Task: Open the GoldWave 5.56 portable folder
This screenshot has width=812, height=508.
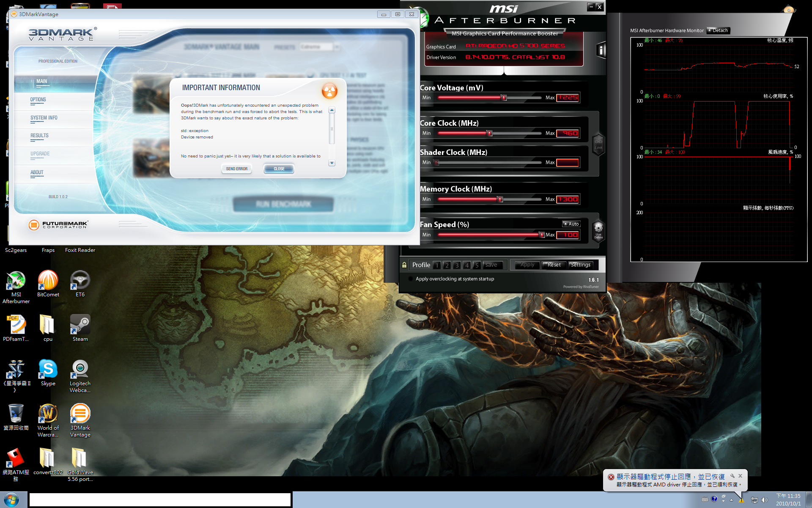Action: (80, 464)
